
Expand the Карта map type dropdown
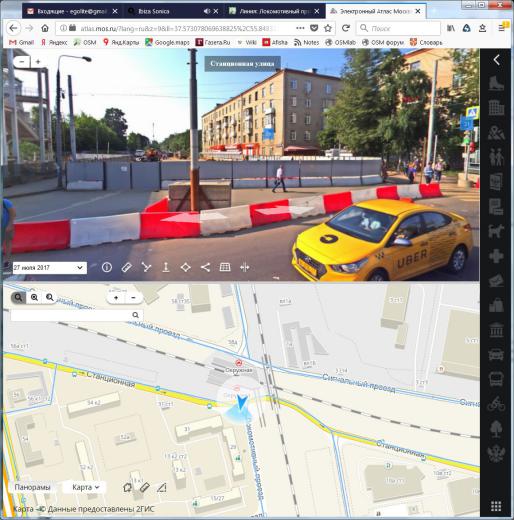[86, 487]
